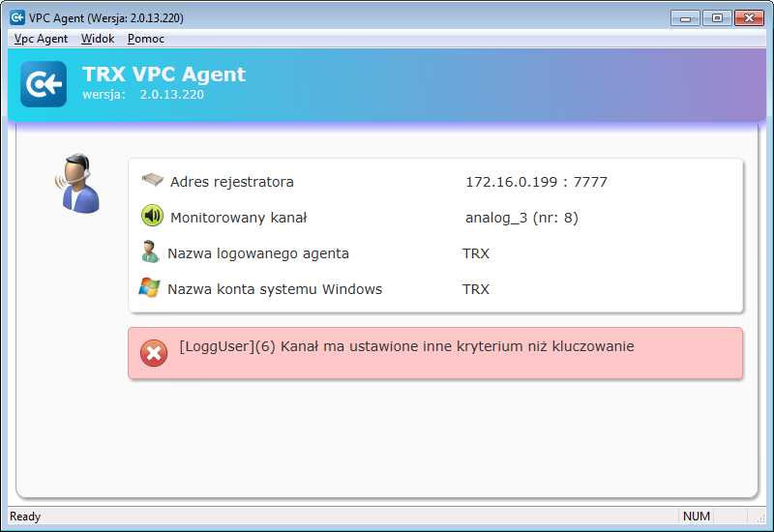Click the wersja 2.0.13.220 text in header
The image size is (774, 532).
coord(143,94)
